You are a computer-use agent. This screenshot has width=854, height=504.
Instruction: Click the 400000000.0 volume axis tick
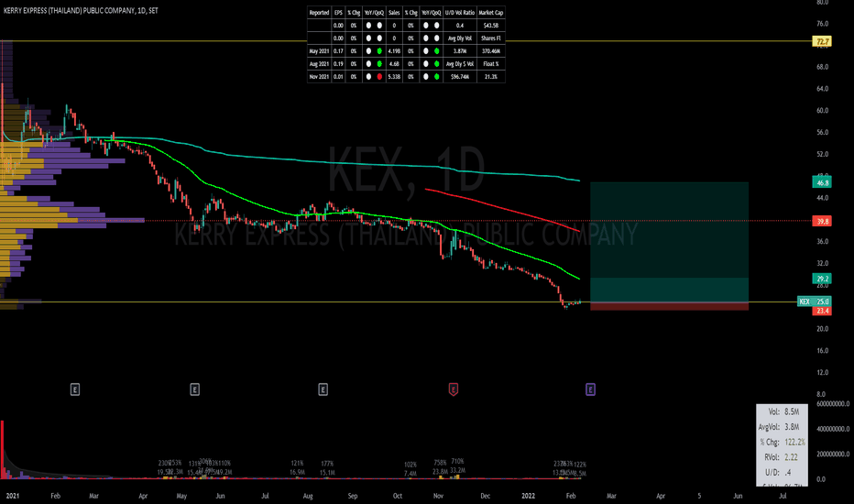pos(833,429)
